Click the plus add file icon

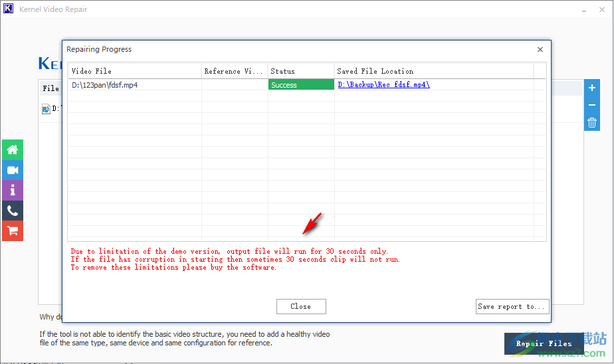tap(592, 88)
